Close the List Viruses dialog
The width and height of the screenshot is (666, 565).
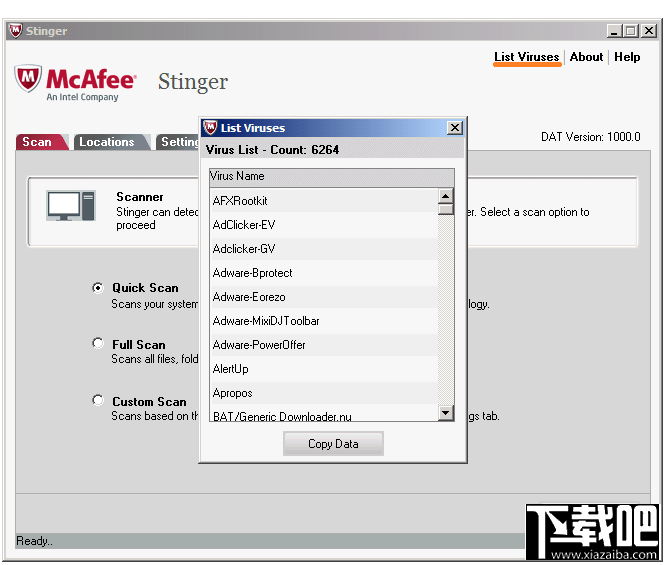point(455,127)
